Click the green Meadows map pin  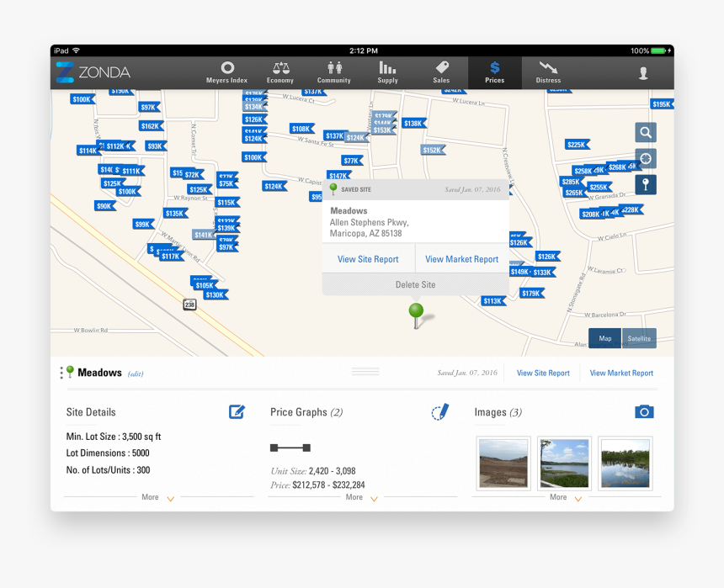click(416, 315)
